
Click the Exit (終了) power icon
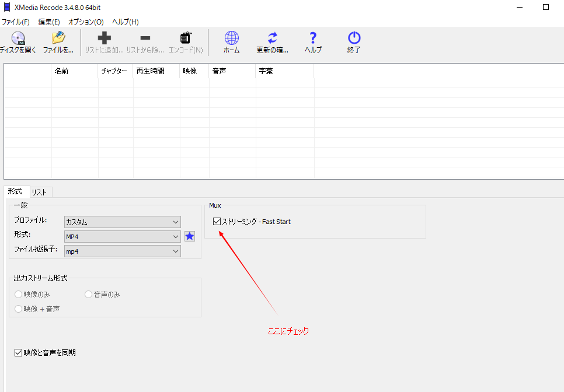[x=354, y=38]
